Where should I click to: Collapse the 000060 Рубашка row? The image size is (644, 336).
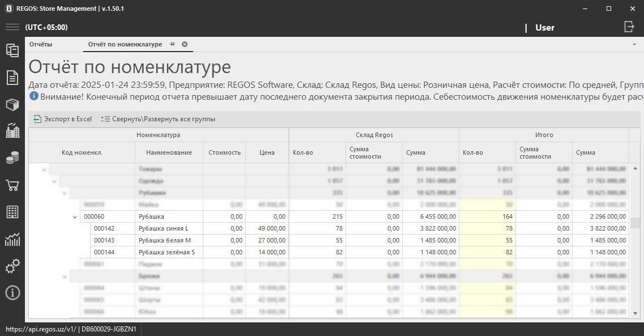75,217
